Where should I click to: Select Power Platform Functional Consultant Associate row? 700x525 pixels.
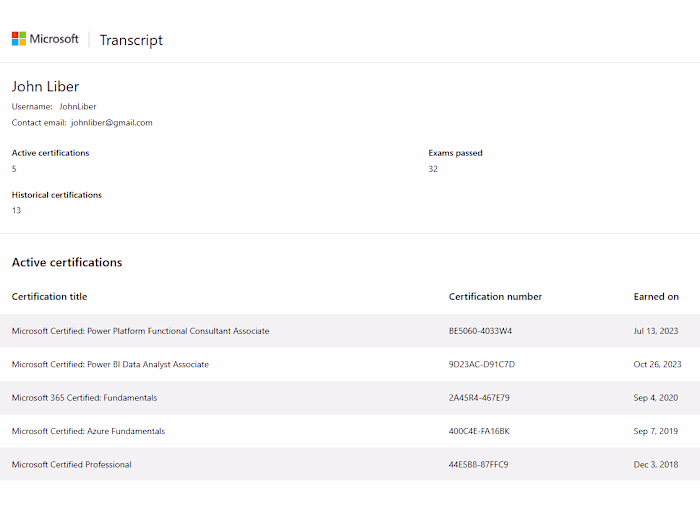coord(140,331)
